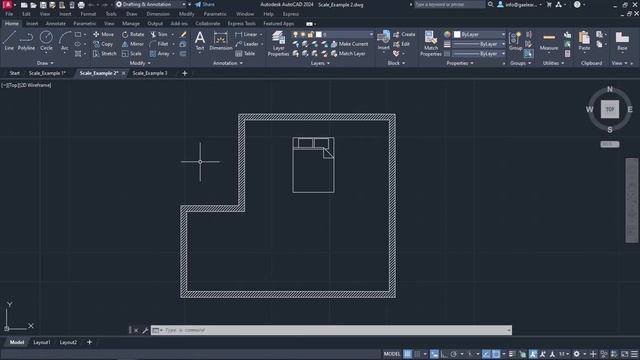Click the Rotate tool
The height and width of the screenshot is (360, 640).
[x=133, y=34]
